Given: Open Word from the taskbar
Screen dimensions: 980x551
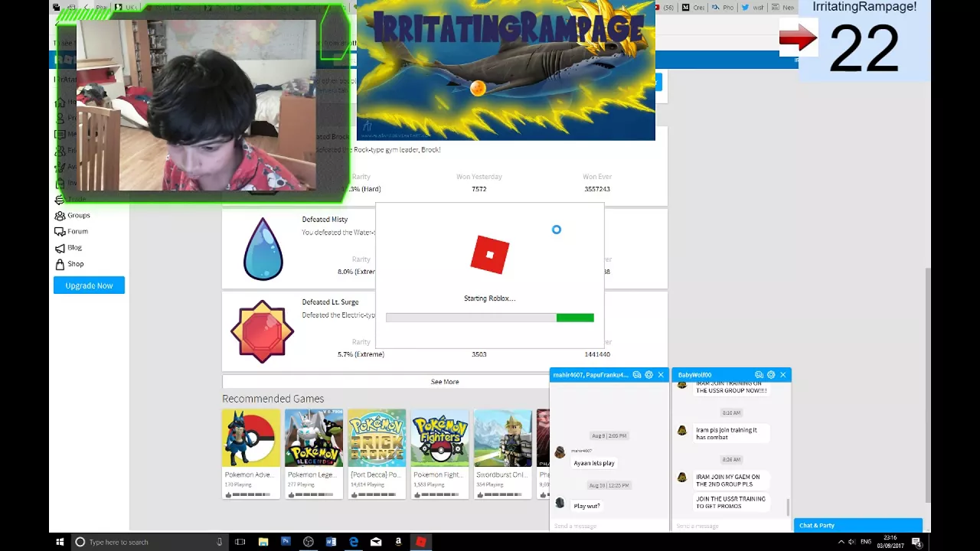Looking at the screenshot, I should pyautogui.click(x=331, y=542).
